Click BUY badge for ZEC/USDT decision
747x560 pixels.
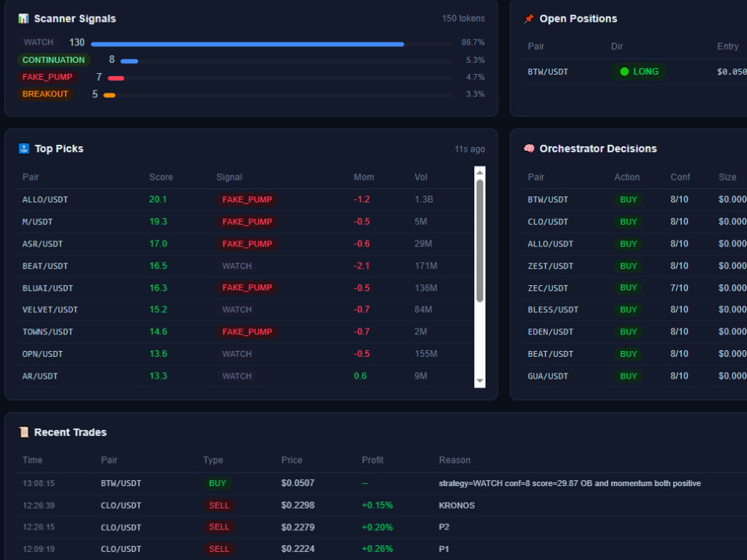(628, 287)
